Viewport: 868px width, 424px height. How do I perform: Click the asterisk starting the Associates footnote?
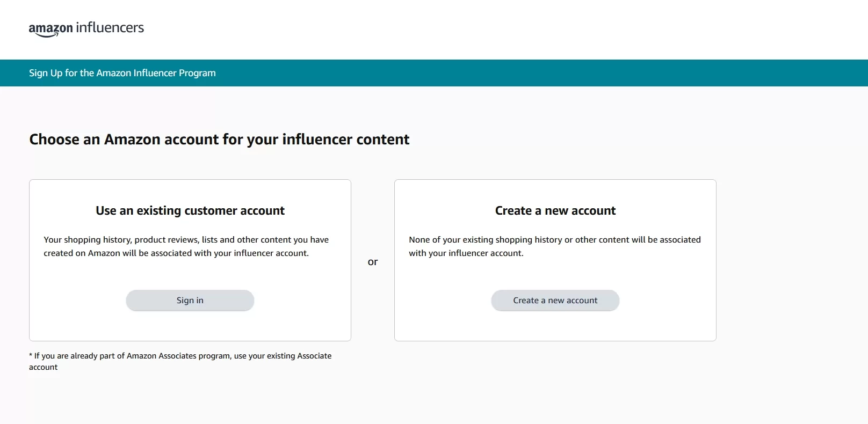point(31,355)
